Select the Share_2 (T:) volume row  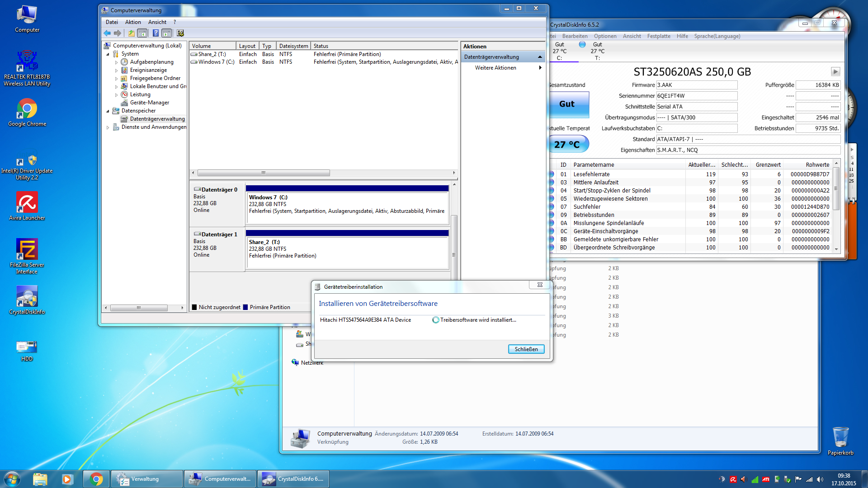pyautogui.click(x=212, y=54)
